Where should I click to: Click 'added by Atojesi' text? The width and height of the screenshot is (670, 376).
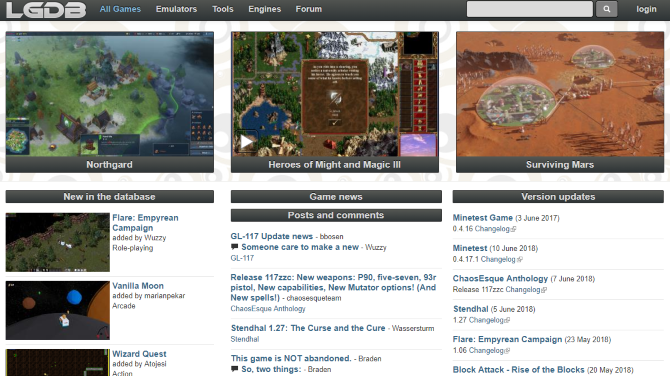pos(139,364)
